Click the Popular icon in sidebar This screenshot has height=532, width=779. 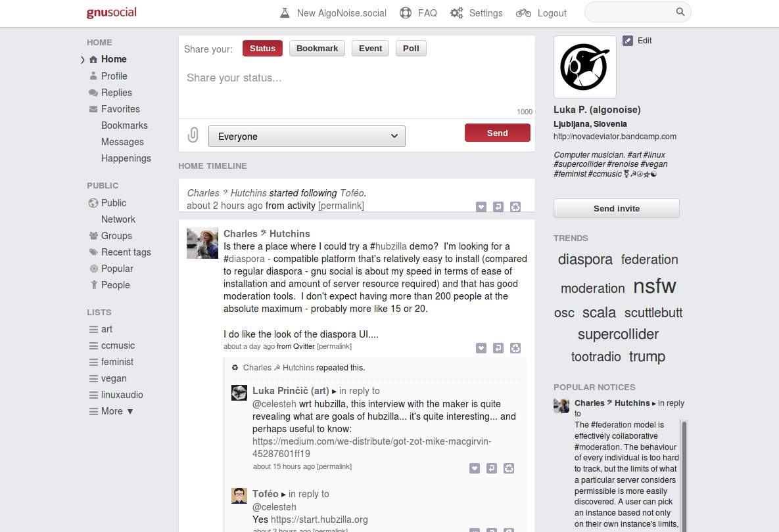click(93, 269)
